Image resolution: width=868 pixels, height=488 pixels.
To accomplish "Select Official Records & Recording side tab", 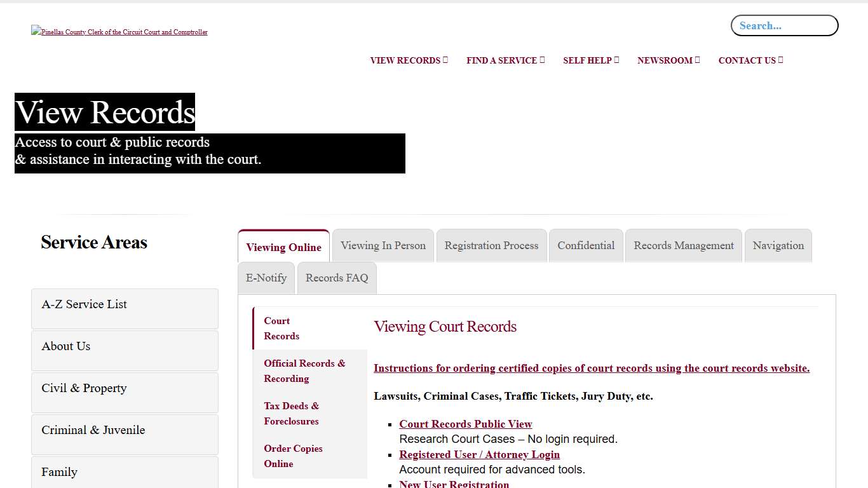I will point(304,371).
